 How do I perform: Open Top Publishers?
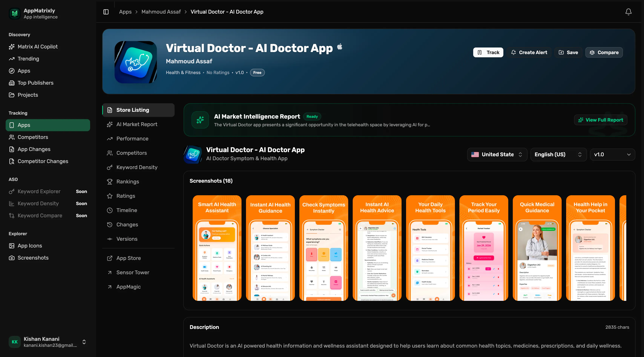(x=48, y=83)
